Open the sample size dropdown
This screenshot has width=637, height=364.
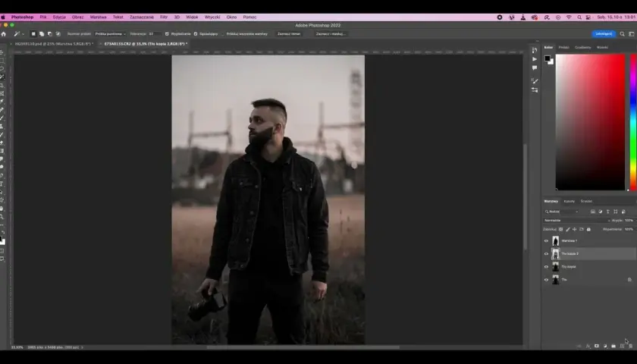point(110,34)
